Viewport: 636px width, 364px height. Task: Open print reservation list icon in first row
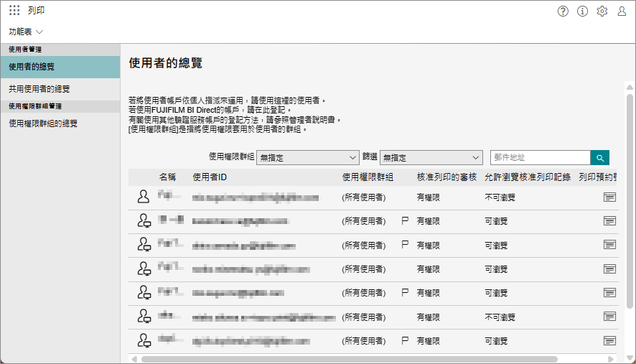click(609, 197)
